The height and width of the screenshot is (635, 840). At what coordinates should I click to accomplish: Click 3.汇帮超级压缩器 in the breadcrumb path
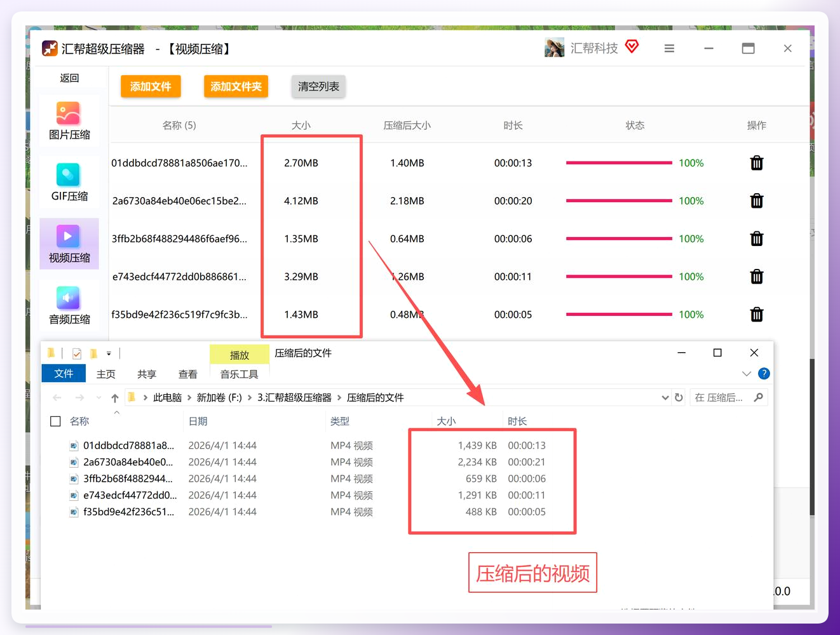pyautogui.click(x=294, y=398)
